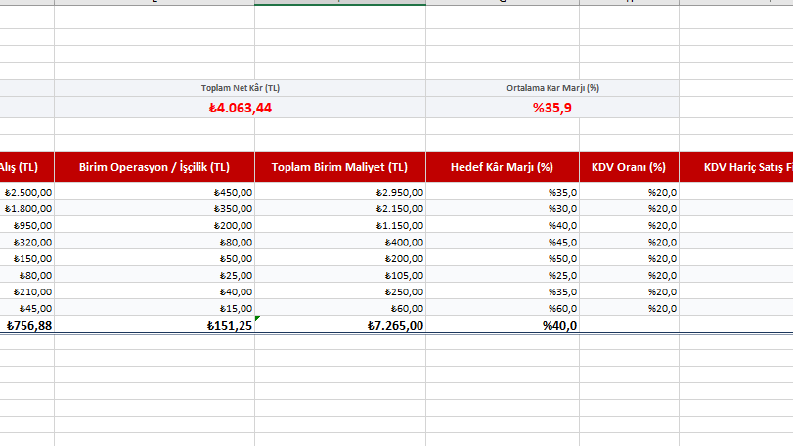793x446 pixels.
Task: Click the ₺2.950,00 total unit cost cell
Action: [x=340, y=192]
